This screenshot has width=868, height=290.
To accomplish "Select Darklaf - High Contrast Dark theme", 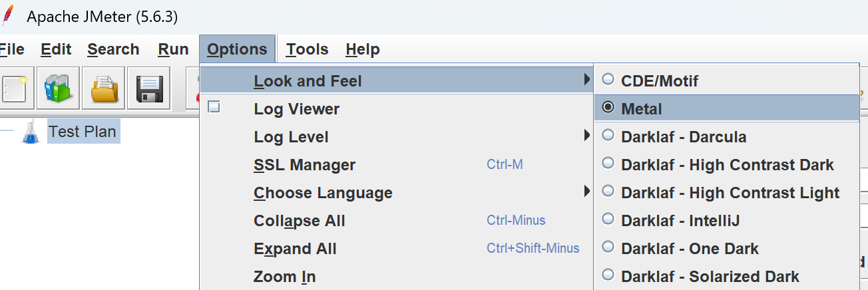I will pyautogui.click(x=727, y=165).
